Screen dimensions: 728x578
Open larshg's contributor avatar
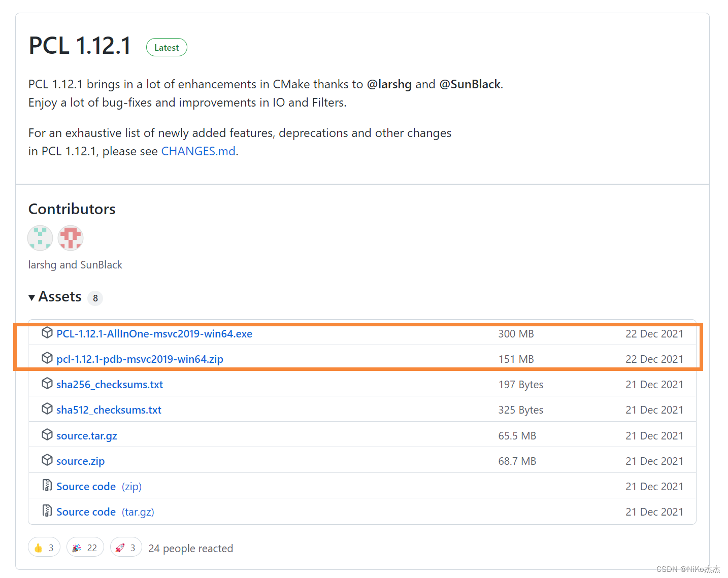coord(40,237)
